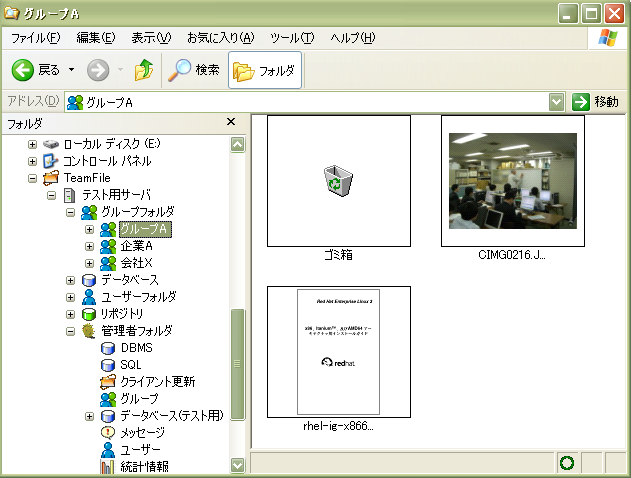Open the 統計情報 chart item
The height and width of the screenshot is (478, 631).
[109, 466]
